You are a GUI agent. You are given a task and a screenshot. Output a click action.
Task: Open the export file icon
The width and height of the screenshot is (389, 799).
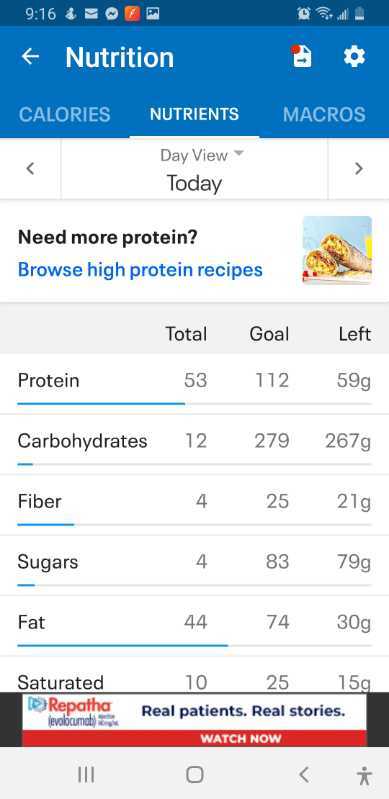[302, 57]
